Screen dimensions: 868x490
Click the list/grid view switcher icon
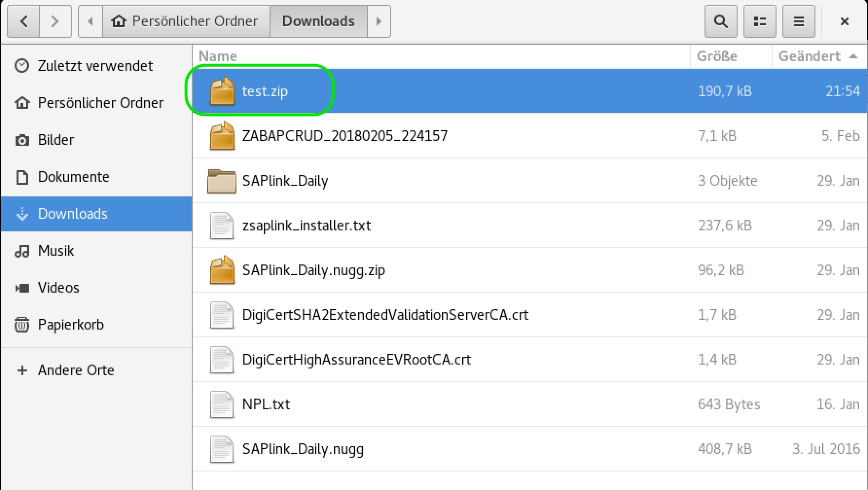click(x=759, y=21)
